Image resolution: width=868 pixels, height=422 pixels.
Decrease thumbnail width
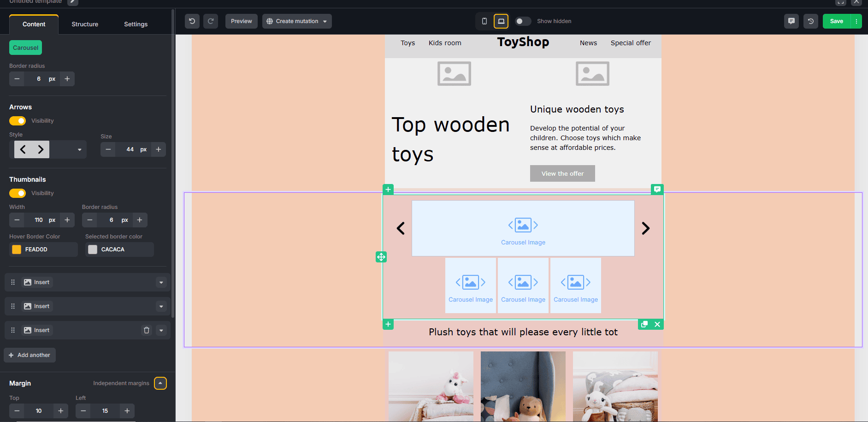click(17, 220)
